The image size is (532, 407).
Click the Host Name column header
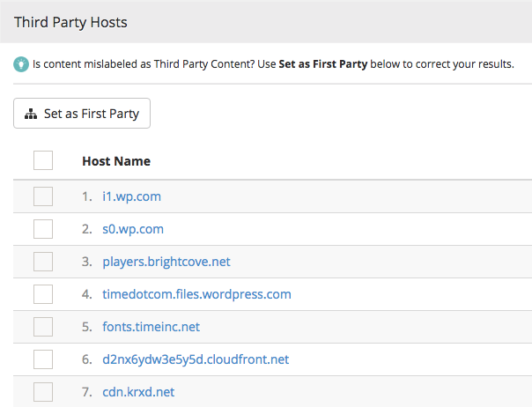point(116,161)
